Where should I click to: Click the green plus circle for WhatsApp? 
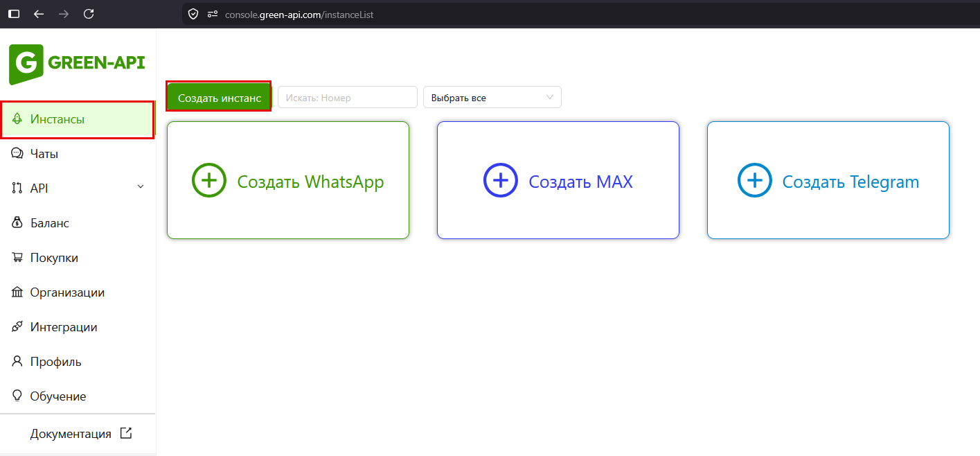[209, 180]
